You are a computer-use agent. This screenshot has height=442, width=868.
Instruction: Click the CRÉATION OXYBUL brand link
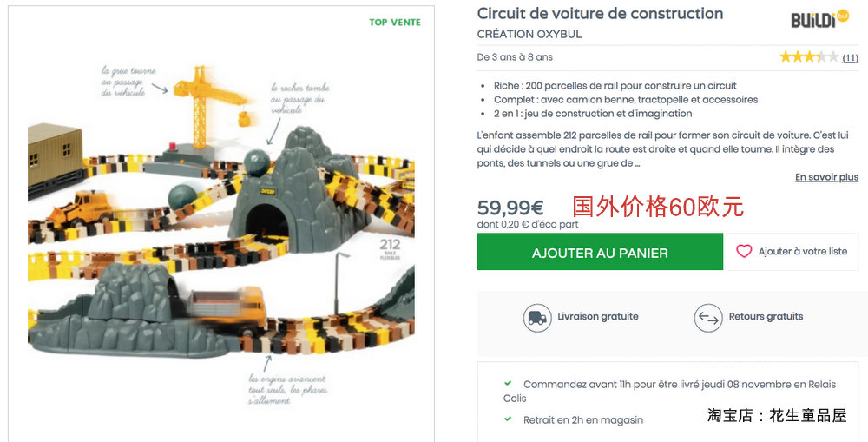(529, 34)
